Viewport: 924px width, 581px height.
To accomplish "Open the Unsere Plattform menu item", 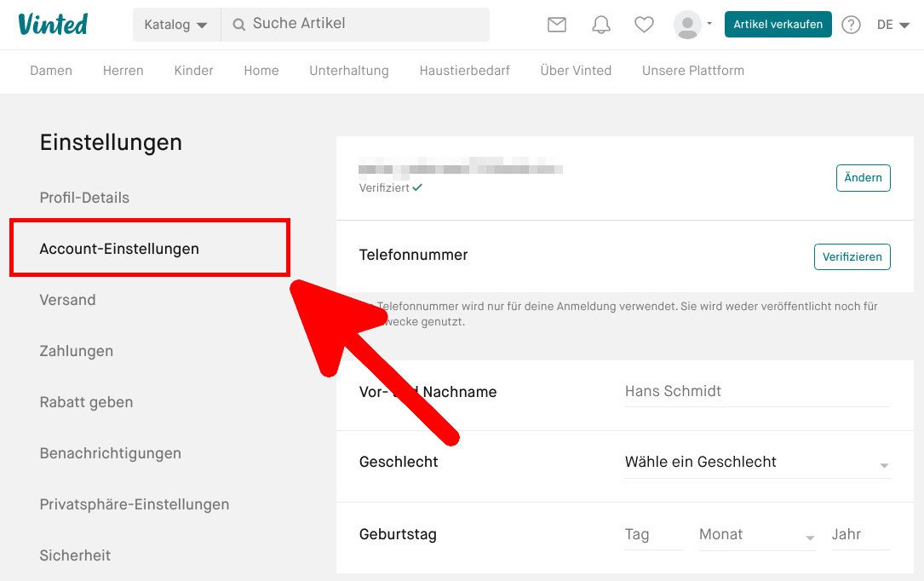I will click(693, 71).
